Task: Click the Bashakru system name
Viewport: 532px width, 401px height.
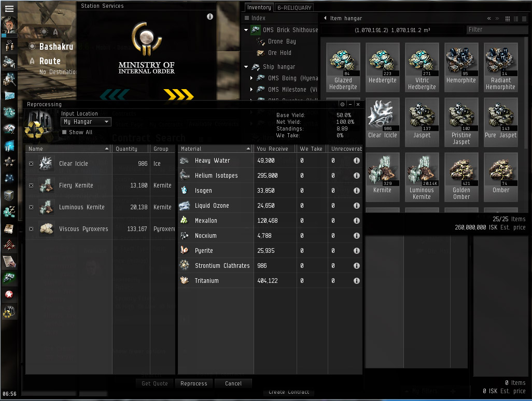Action: click(56, 47)
